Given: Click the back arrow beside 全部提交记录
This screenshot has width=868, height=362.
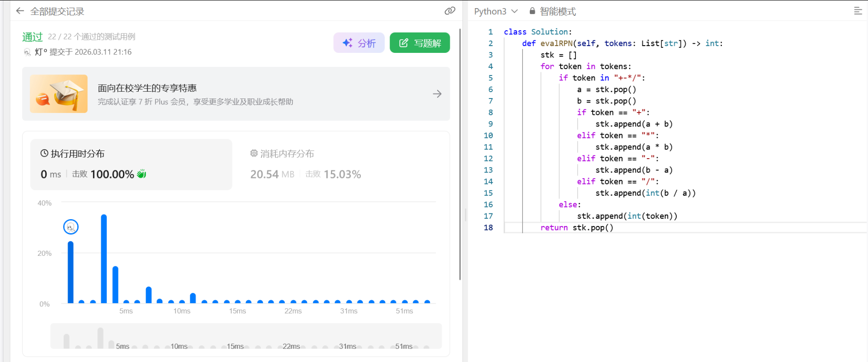Looking at the screenshot, I should click(x=20, y=11).
